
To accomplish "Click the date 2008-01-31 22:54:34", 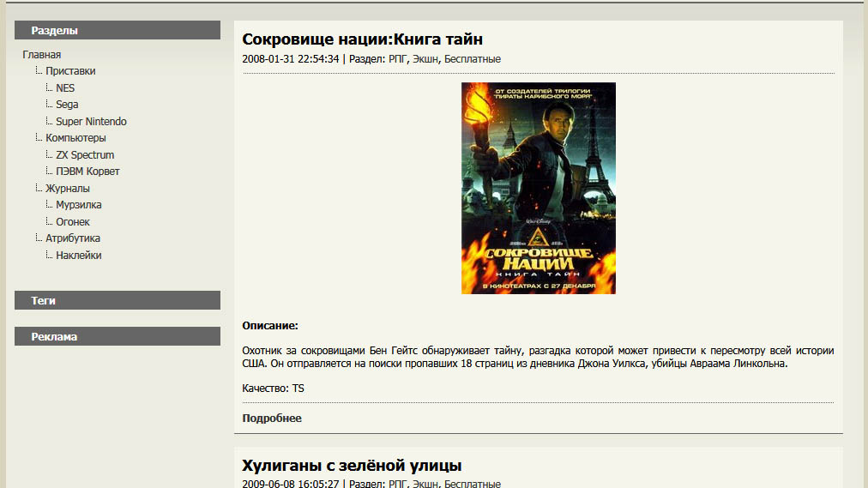I will (291, 59).
